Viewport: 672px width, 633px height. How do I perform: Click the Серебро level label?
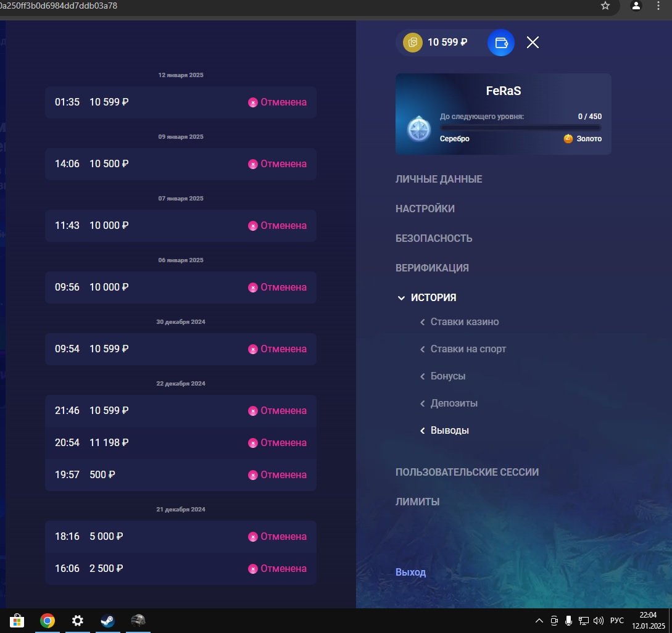point(454,139)
